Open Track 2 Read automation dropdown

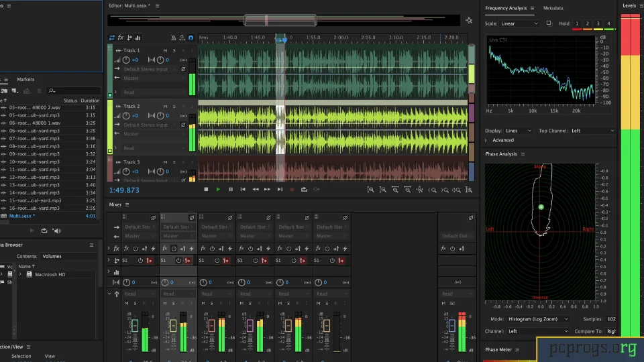tap(154, 148)
